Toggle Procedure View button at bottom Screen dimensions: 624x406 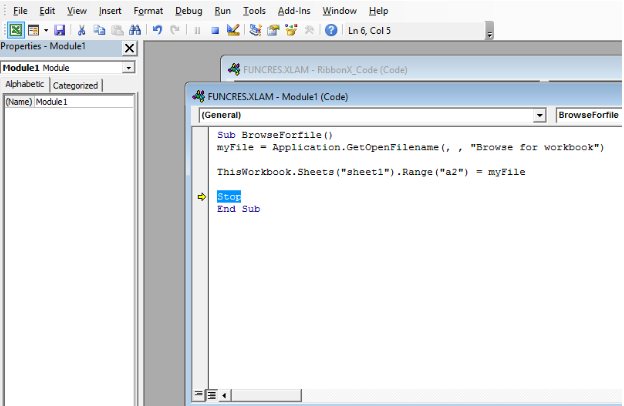[198, 394]
